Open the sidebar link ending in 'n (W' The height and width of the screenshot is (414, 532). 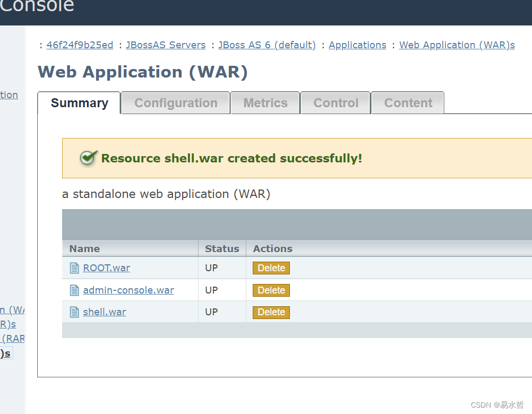click(x=12, y=310)
